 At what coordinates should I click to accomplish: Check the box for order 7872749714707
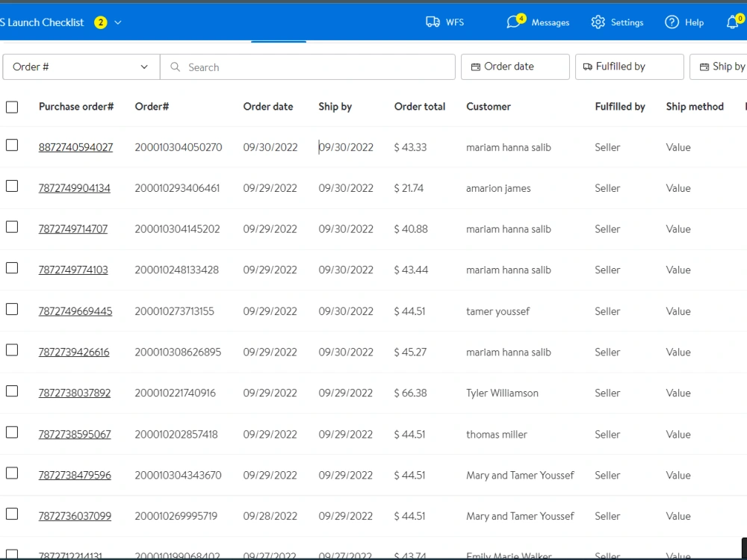coord(12,227)
